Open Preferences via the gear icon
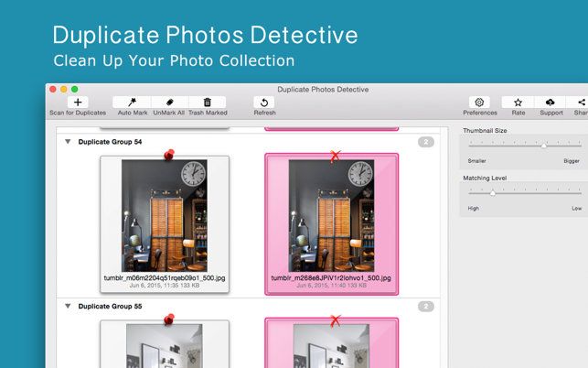 479,103
